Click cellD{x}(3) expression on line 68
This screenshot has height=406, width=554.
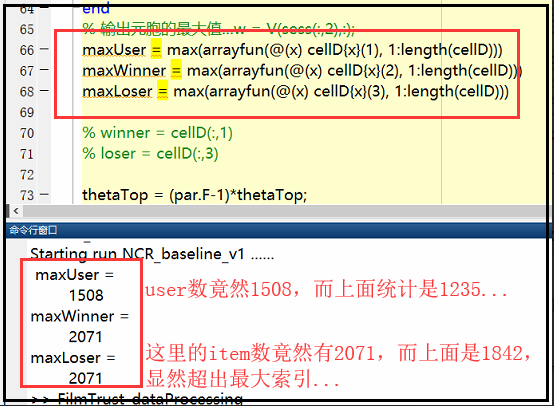point(351,92)
